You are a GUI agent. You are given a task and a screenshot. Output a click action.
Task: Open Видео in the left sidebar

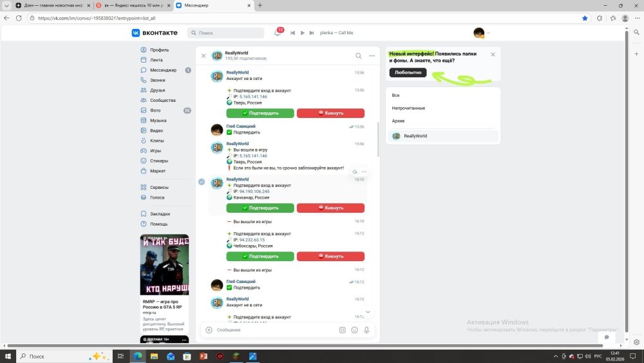click(156, 131)
